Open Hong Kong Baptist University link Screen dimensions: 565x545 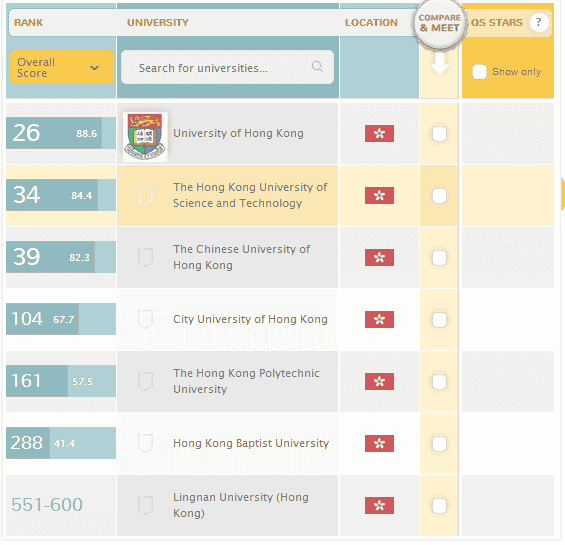(251, 443)
